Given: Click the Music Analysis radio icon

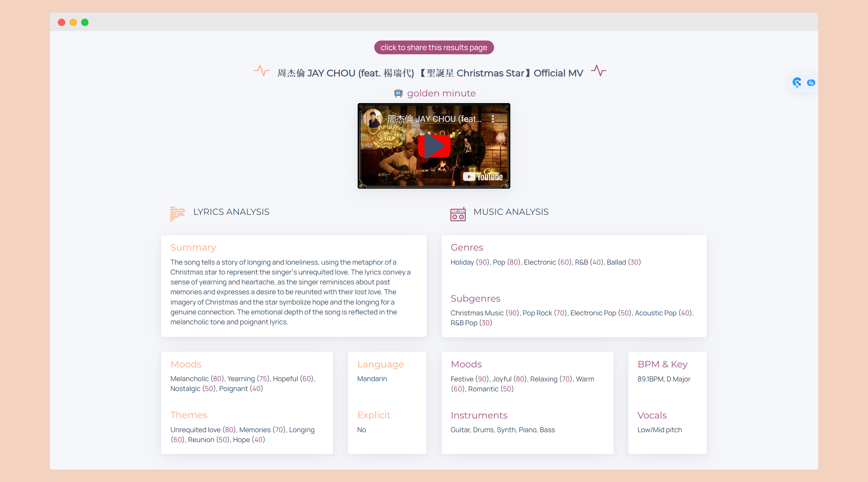Looking at the screenshot, I should [458, 214].
